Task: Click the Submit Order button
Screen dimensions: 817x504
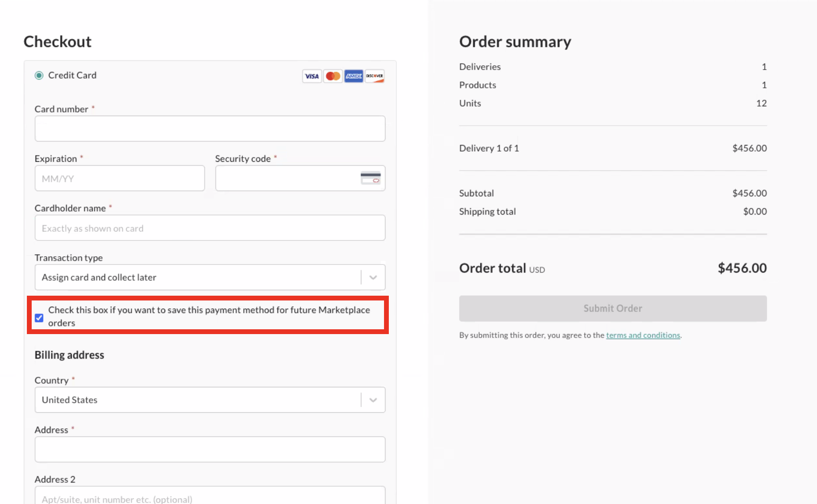Action: tap(612, 308)
